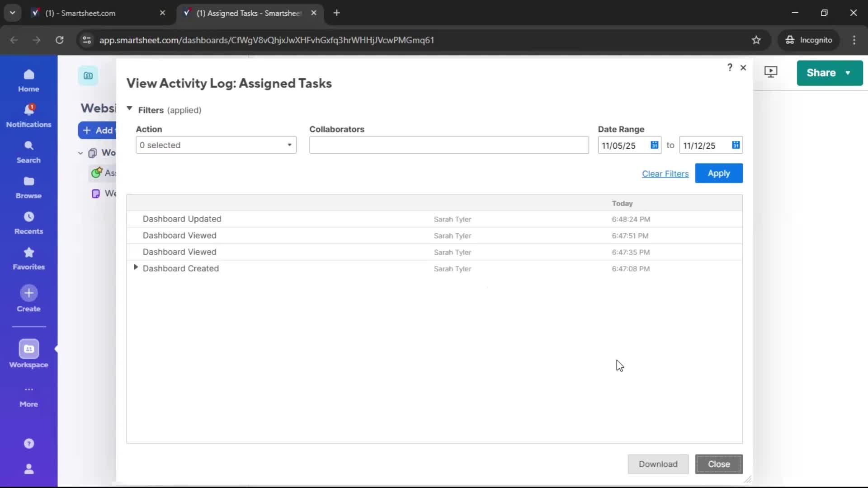Open Search from the left sidebar
The width and height of the screenshot is (868, 488).
click(x=28, y=151)
